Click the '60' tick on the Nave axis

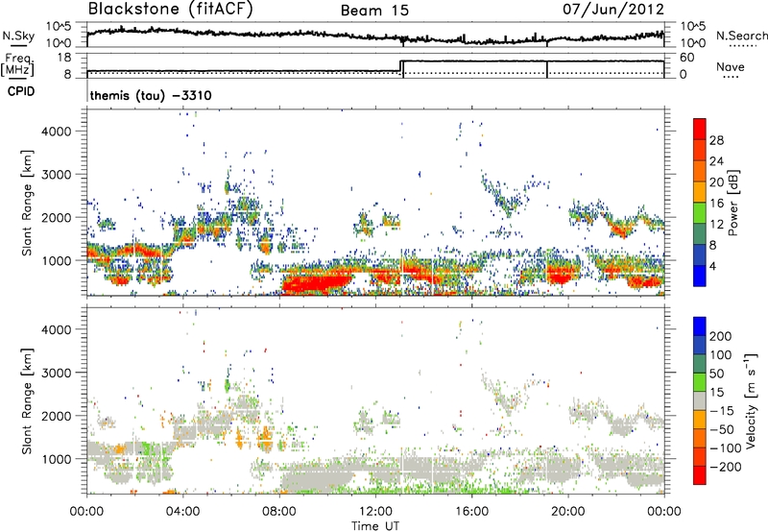(686, 58)
